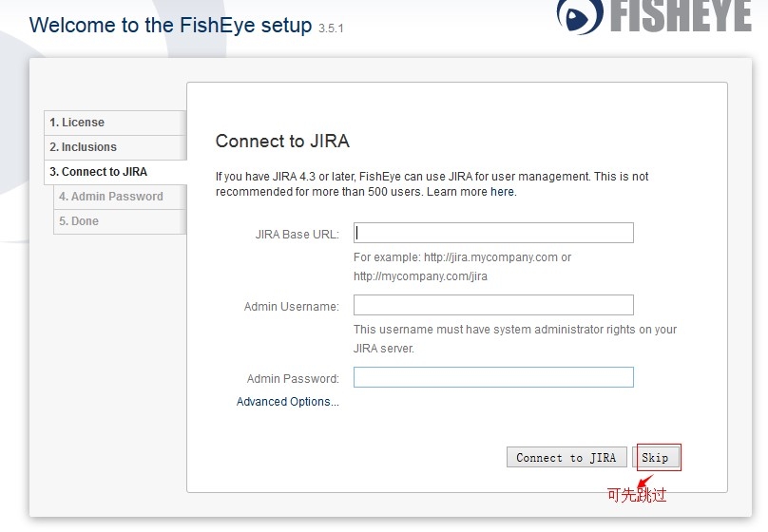Image resolution: width=768 pixels, height=532 pixels.
Task: Click the example URL http://mycompany.com/jira
Action: (x=420, y=276)
